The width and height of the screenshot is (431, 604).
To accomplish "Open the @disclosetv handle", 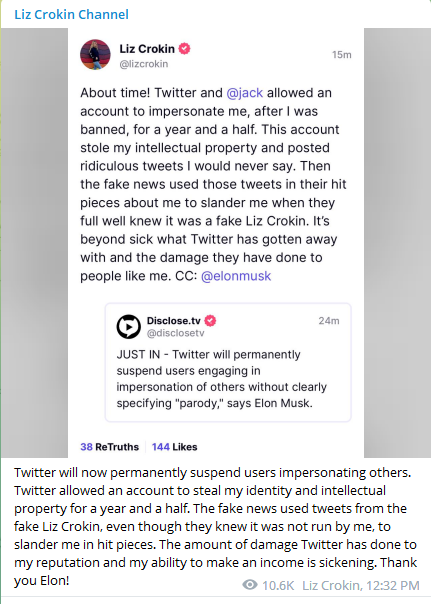I will pos(175,333).
